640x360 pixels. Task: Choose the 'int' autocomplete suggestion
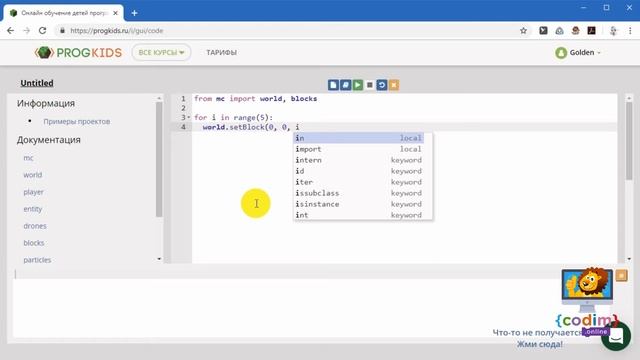point(359,215)
